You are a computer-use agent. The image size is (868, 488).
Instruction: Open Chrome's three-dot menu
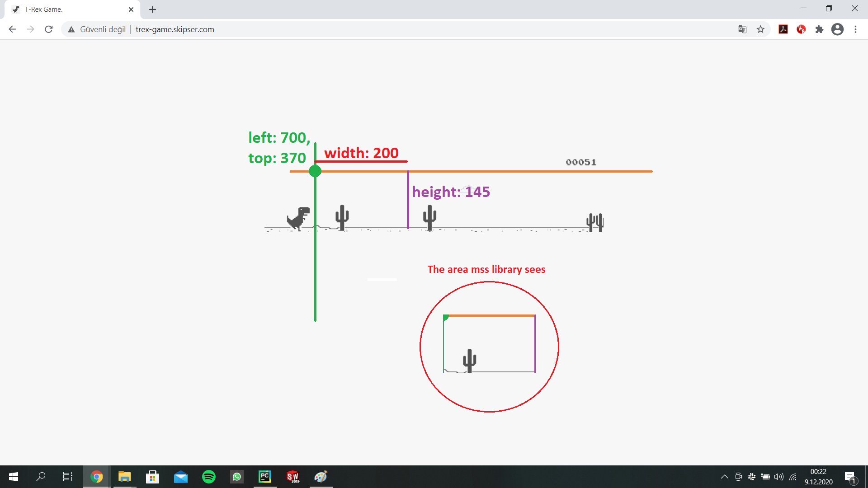click(855, 29)
